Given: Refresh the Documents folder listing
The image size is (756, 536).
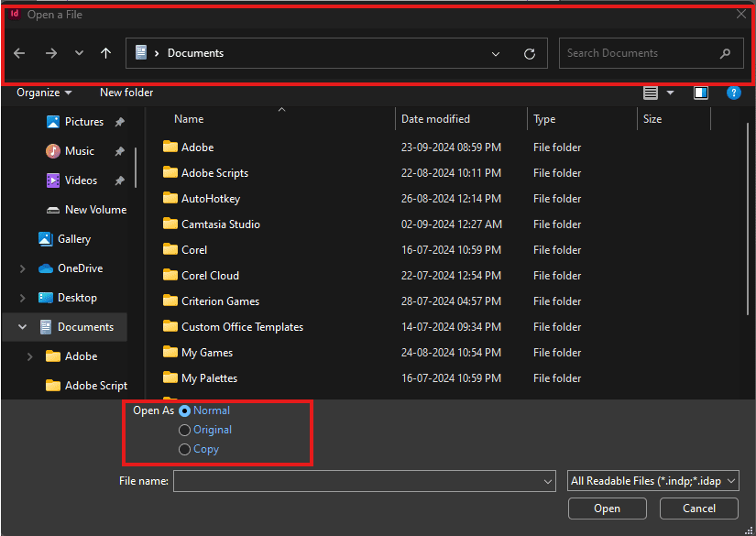Looking at the screenshot, I should 530,54.
